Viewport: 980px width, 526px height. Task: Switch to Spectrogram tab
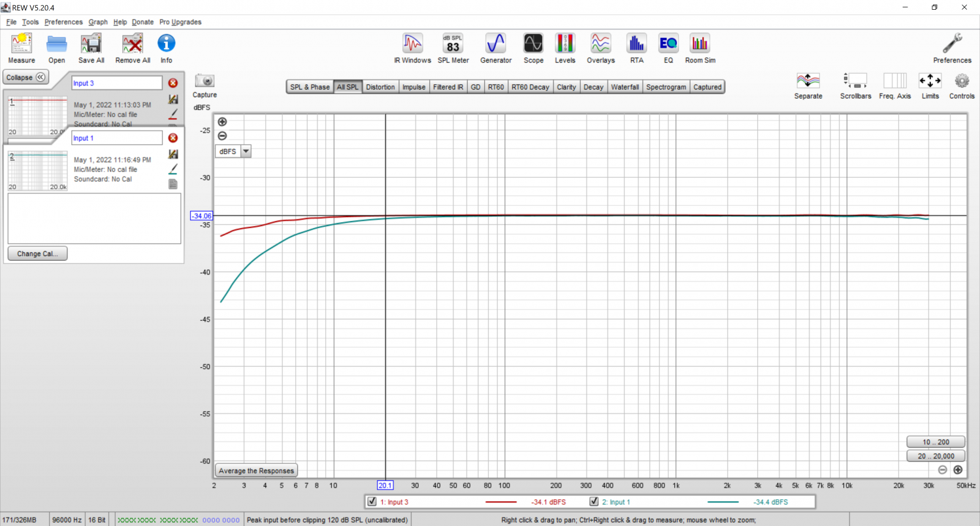tap(666, 87)
